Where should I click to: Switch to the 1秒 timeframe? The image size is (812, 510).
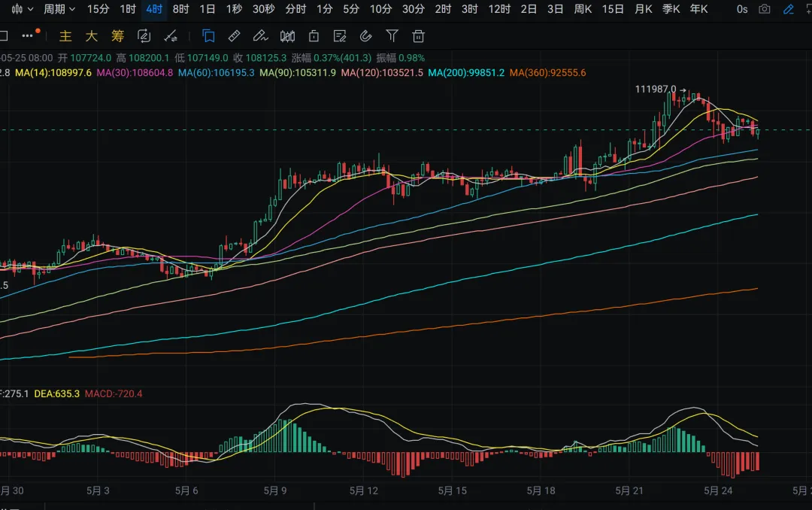click(x=234, y=9)
